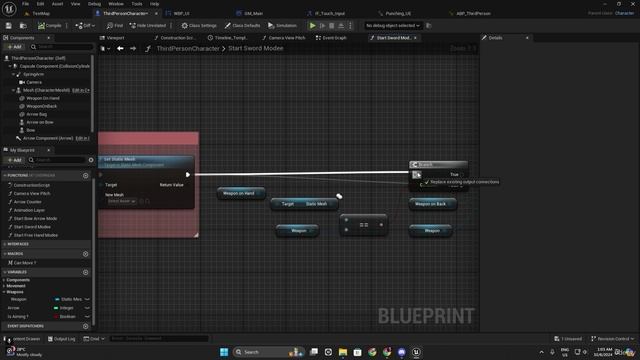640x360 pixels.
Task: Click the Browse to asset icon
Action: click(23, 26)
